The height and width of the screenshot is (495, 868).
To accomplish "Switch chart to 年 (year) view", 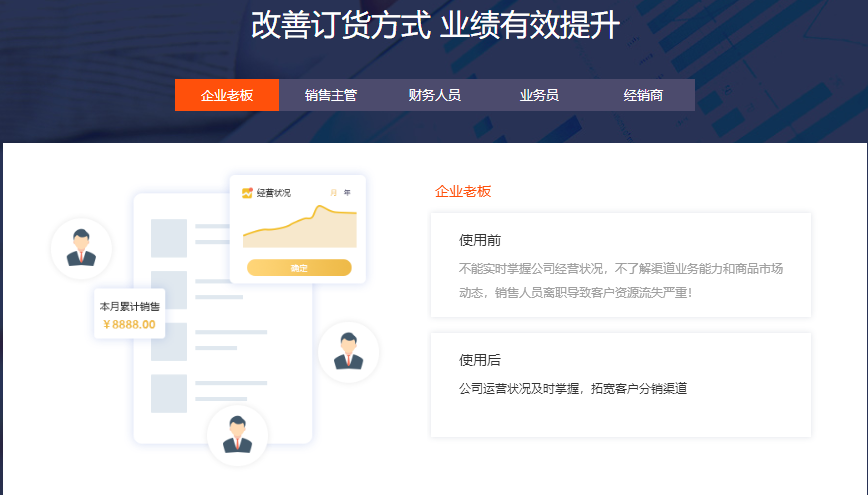I will coord(347,193).
